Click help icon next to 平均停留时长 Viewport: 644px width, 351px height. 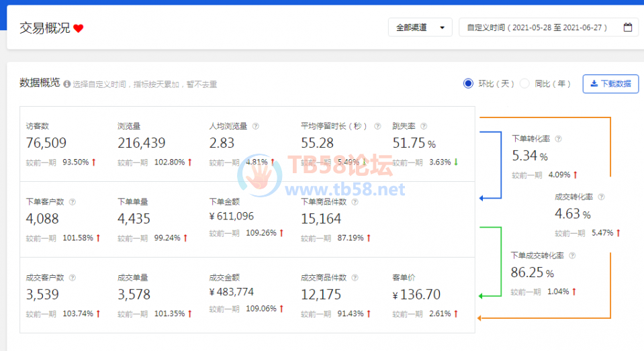(x=377, y=126)
